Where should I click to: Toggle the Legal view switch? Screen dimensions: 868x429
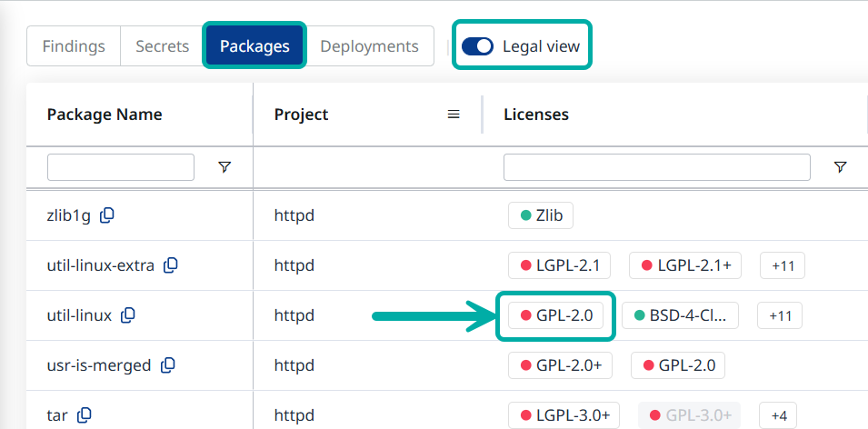click(x=477, y=46)
